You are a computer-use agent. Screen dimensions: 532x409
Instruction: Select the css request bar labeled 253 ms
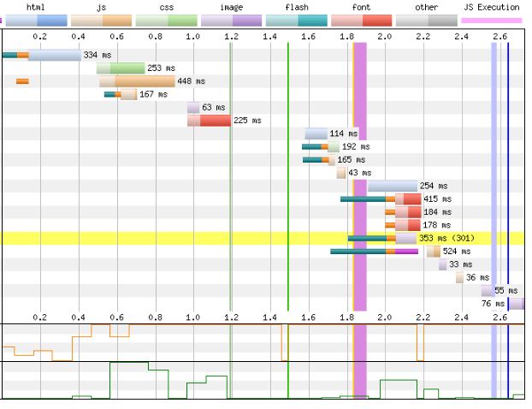click(x=121, y=68)
